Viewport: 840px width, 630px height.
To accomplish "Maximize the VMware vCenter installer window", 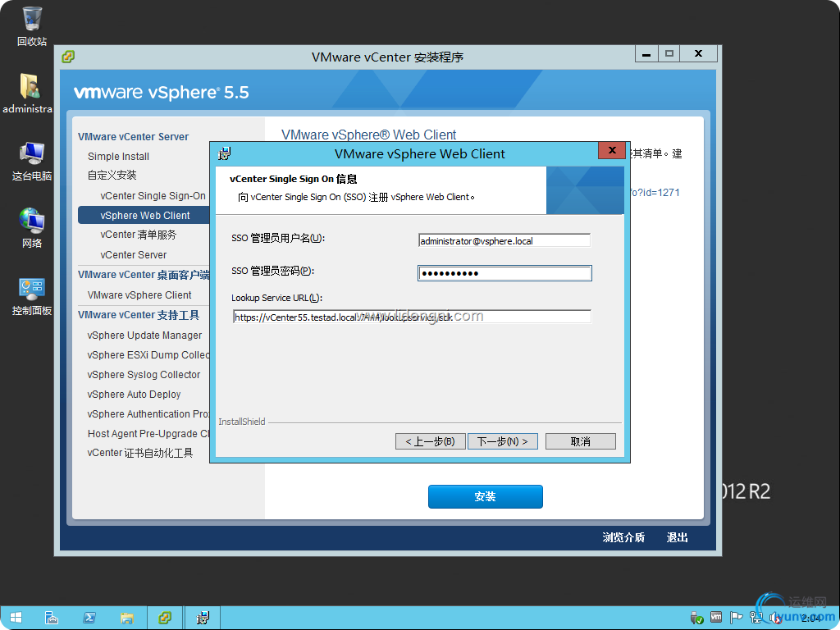I will click(669, 53).
